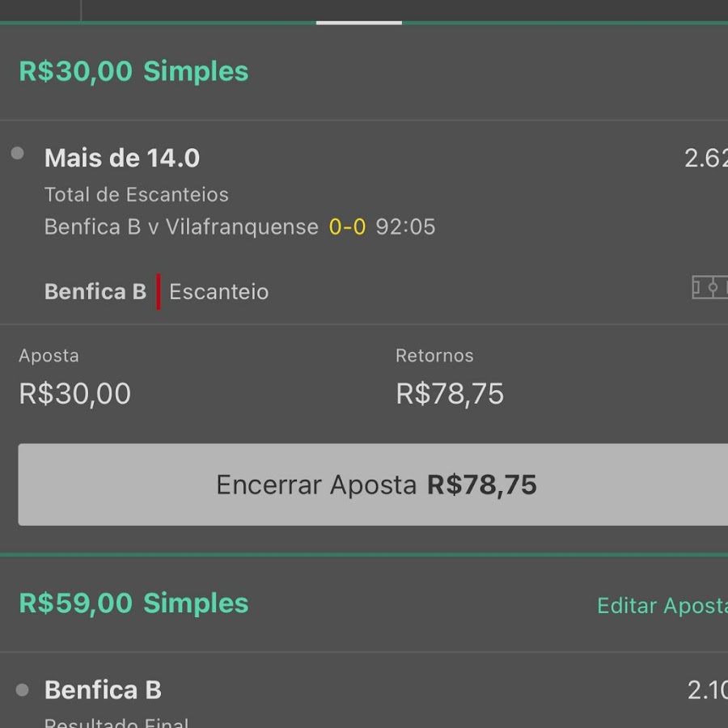The height and width of the screenshot is (728, 728).
Task: Open Editar Aposta link
Action: pos(662,605)
